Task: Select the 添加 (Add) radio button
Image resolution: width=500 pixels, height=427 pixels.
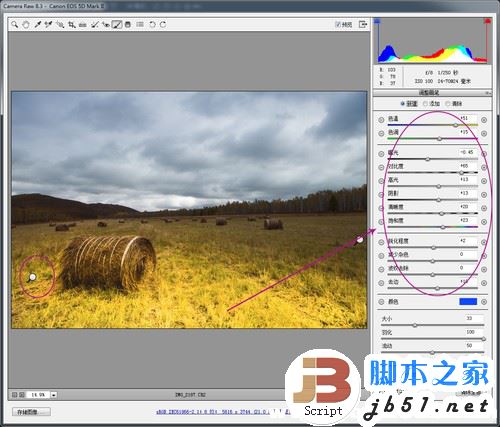Action: pyautogui.click(x=425, y=104)
